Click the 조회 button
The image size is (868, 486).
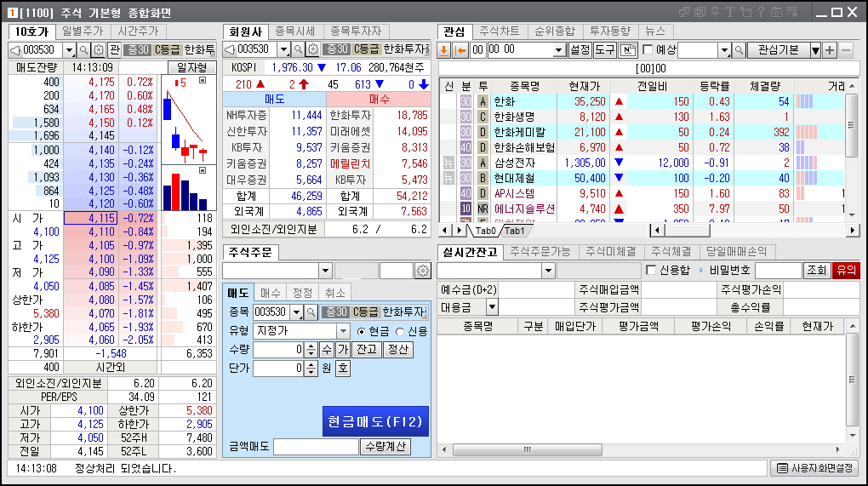[x=817, y=270]
